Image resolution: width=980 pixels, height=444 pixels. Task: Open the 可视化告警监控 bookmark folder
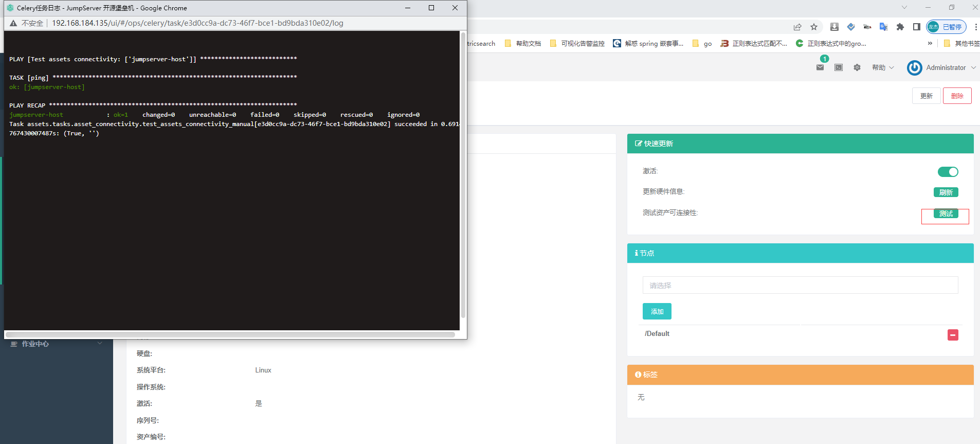click(x=577, y=43)
